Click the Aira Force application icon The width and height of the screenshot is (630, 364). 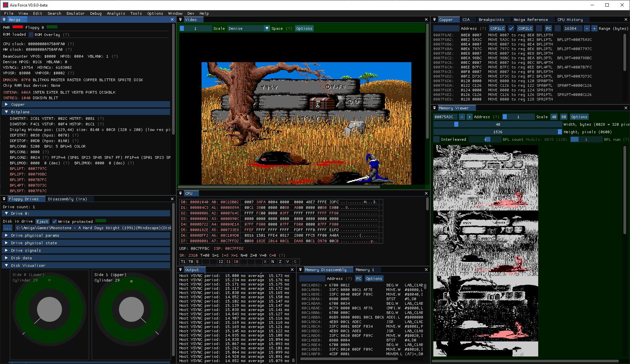pos(5,5)
